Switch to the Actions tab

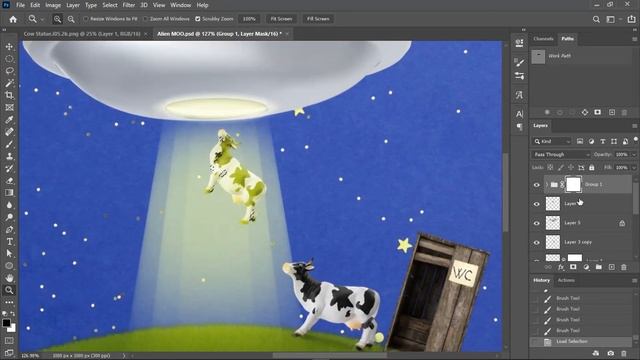tap(566, 280)
